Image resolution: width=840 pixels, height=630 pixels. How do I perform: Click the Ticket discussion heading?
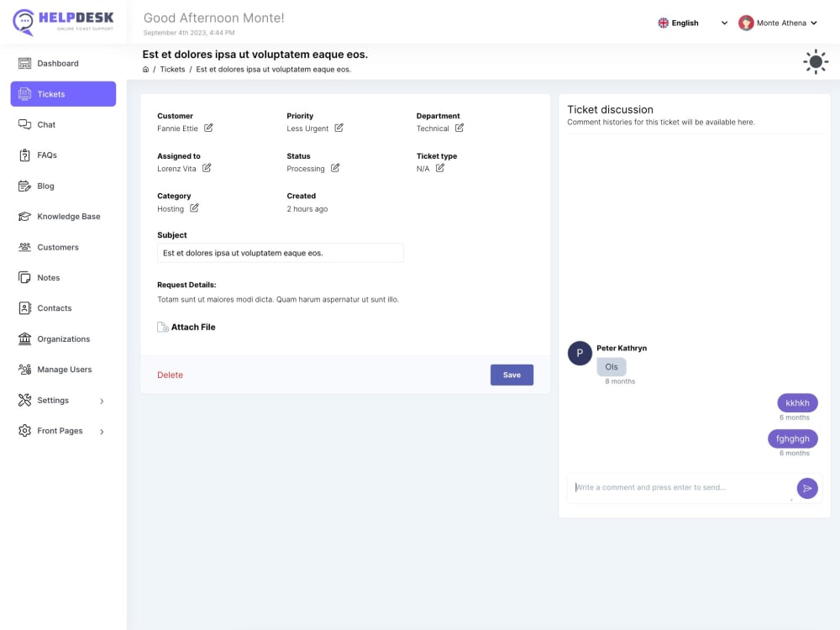[610, 109]
